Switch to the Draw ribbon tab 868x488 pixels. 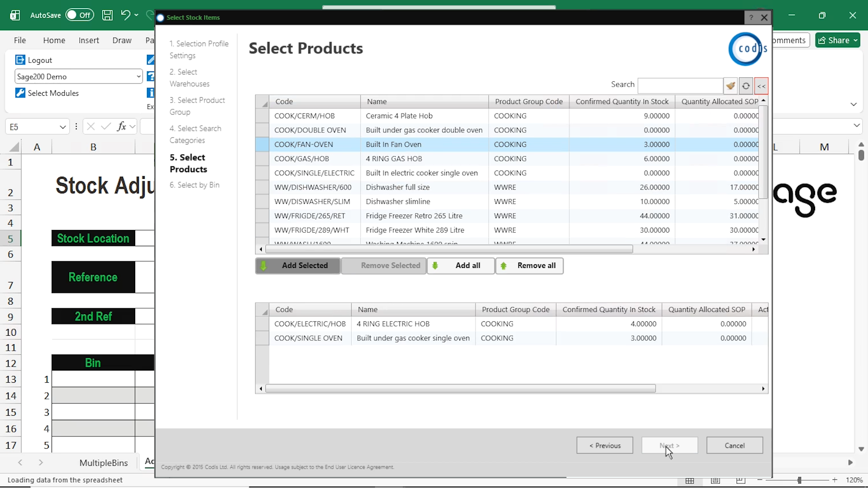(x=121, y=40)
